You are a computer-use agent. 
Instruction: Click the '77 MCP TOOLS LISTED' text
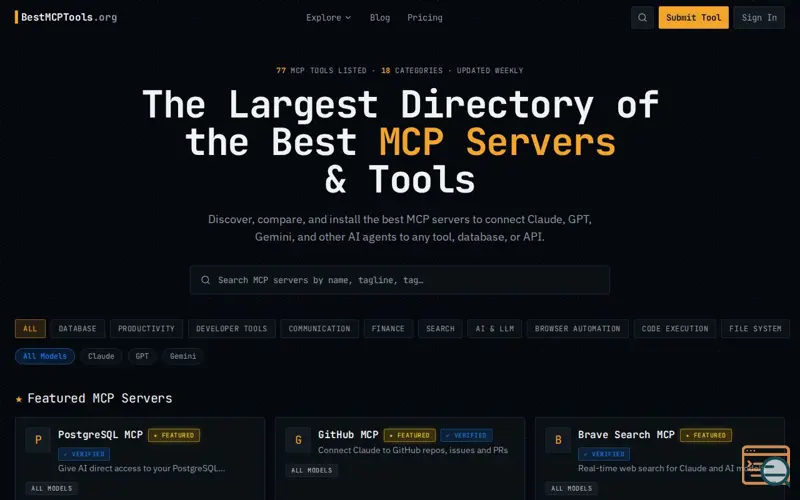coord(321,70)
